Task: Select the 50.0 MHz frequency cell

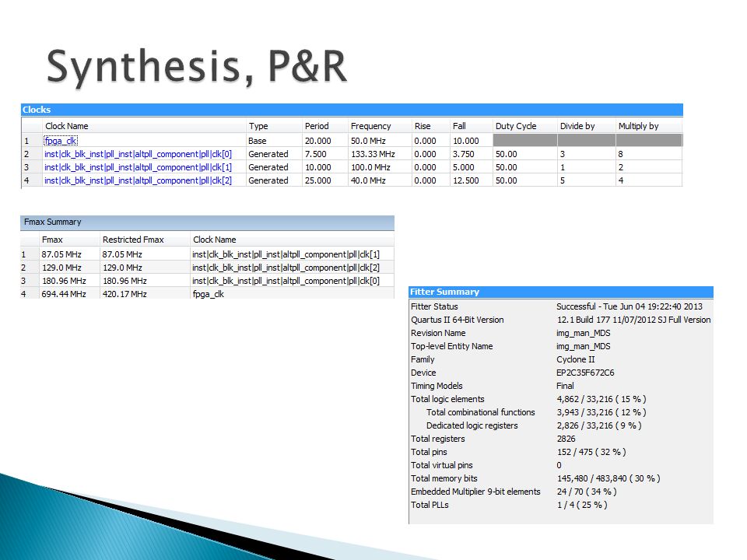Action: click(x=368, y=141)
